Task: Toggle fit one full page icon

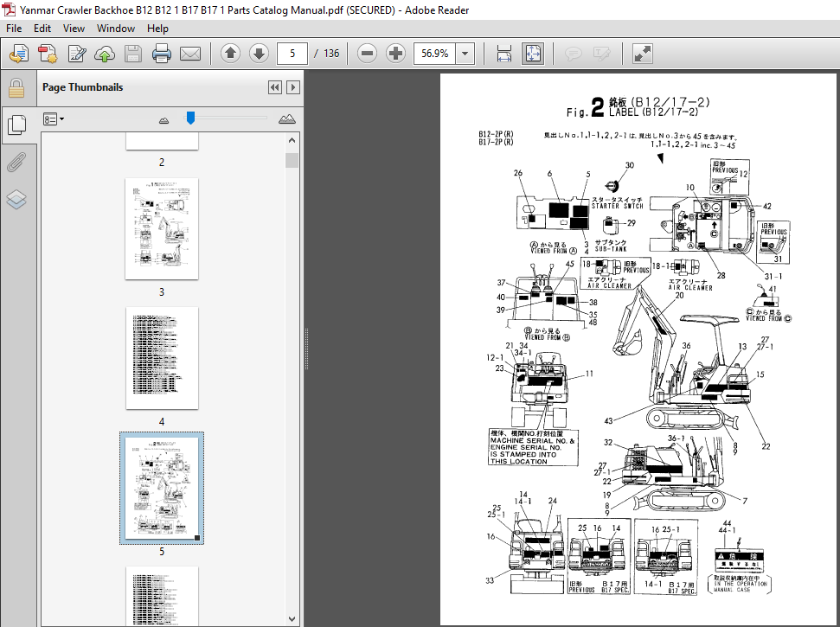Action: pos(533,54)
